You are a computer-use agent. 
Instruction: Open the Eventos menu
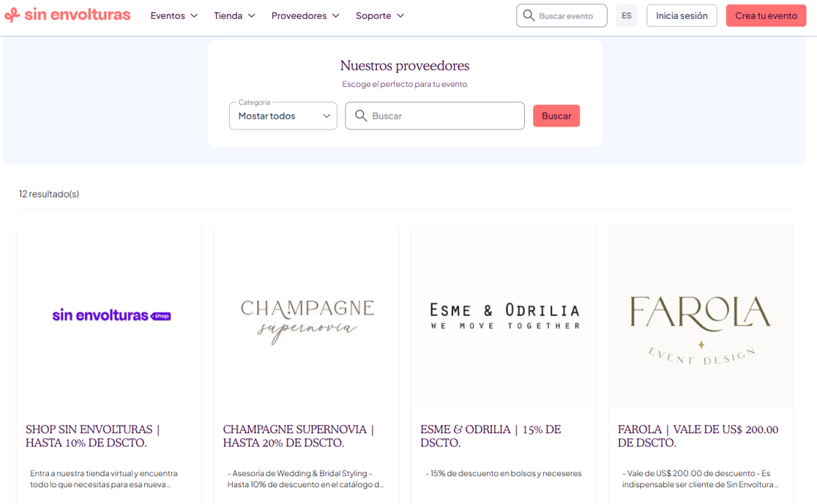[174, 15]
